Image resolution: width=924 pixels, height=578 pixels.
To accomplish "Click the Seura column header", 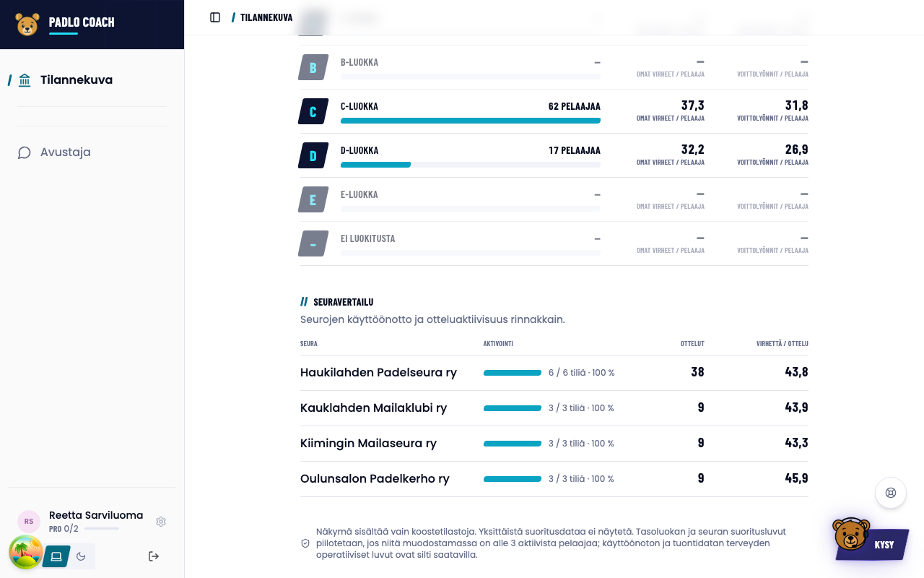I will (309, 343).
